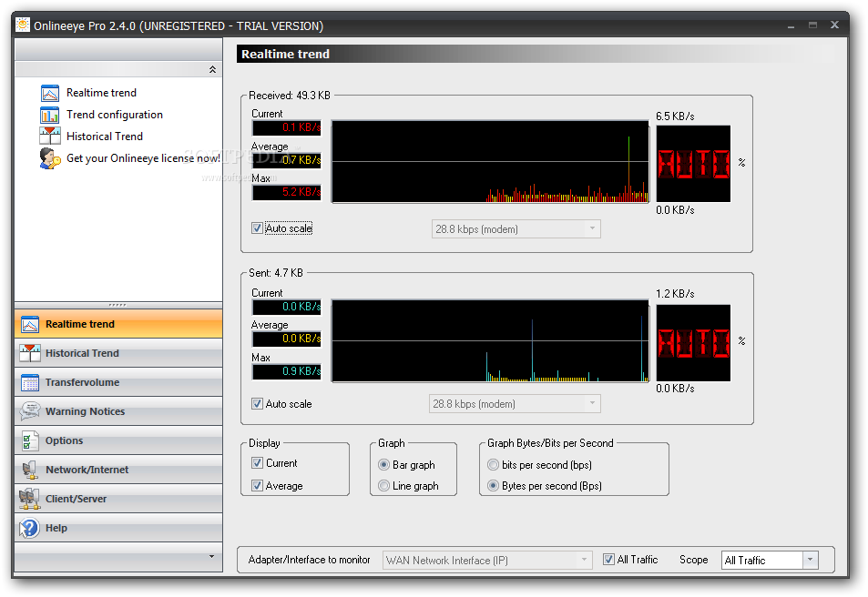This screenshot has height=597, width=868.
Task: Click the Historical Trend icon in top list
Action: 50,137
